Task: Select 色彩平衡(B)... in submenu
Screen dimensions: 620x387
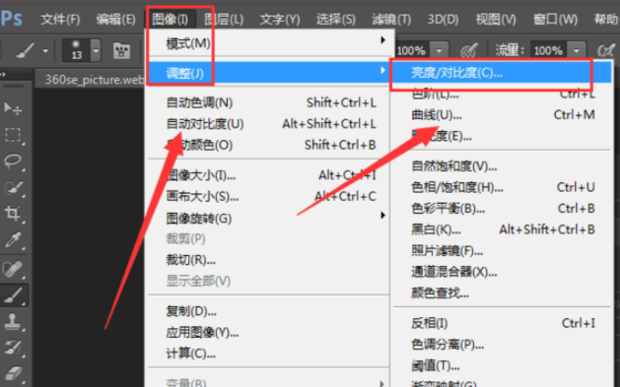Action: click(x=502, y=209)
